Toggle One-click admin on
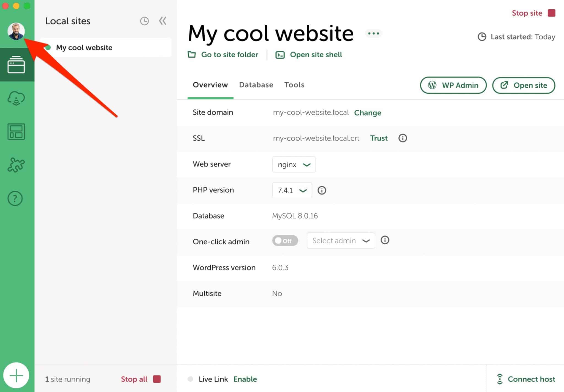This screenshot has height=392, width=564. point(285,240)
